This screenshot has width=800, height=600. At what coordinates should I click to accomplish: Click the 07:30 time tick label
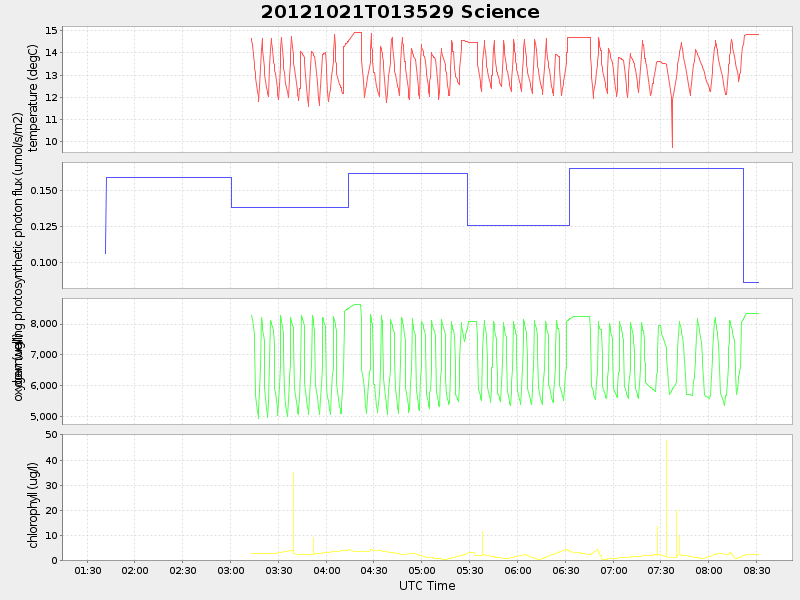(x=661, y=570)
